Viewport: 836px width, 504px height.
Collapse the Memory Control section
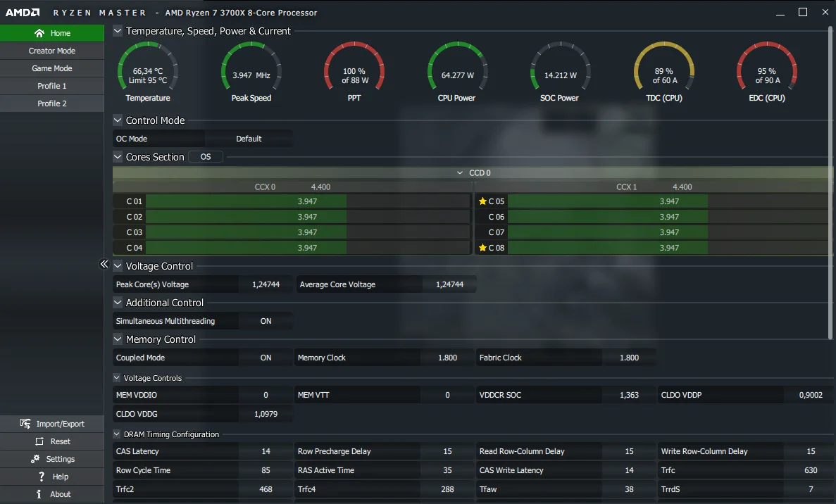point(118,339)
